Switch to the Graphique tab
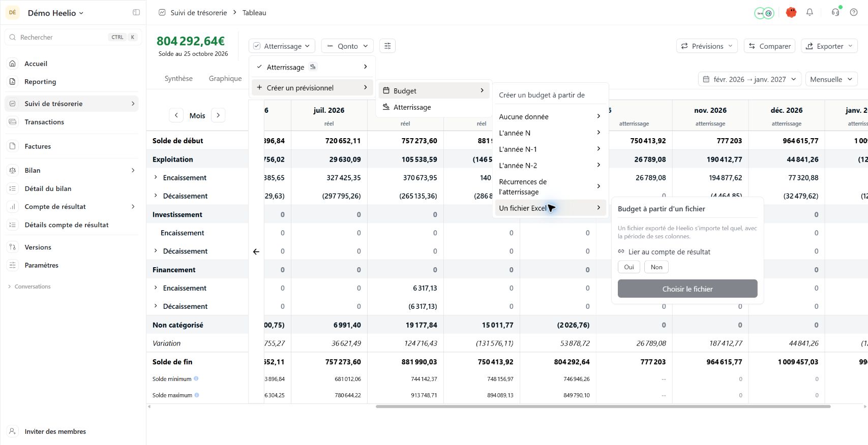This screenshot has height=445, width=868. tap(225, 79)
